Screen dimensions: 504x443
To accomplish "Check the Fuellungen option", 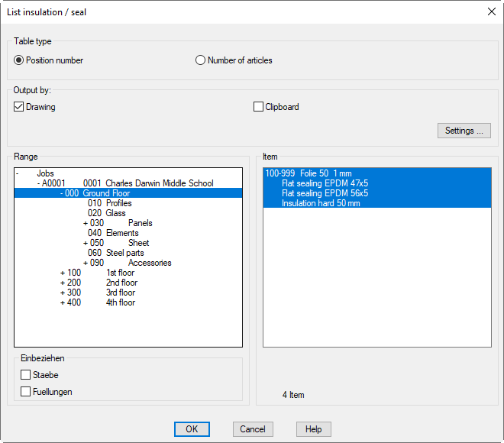I will tap(26, 392).
